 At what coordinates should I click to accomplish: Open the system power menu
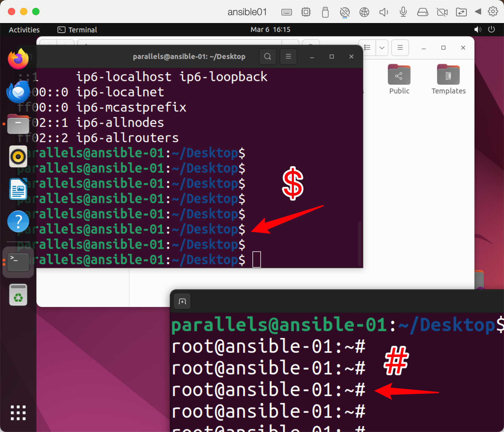(x=491, y=29)
